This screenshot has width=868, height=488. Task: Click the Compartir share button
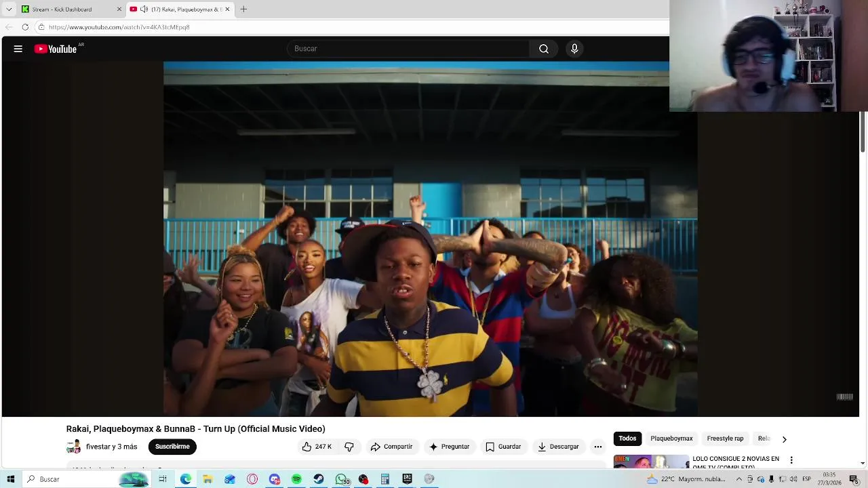pos(391,447)
